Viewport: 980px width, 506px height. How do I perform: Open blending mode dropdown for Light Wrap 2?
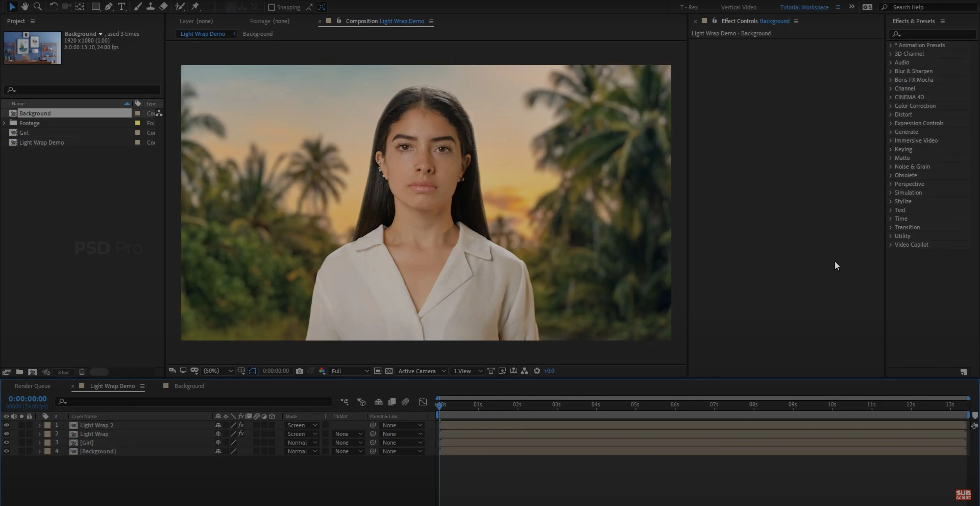pos(302,425)
